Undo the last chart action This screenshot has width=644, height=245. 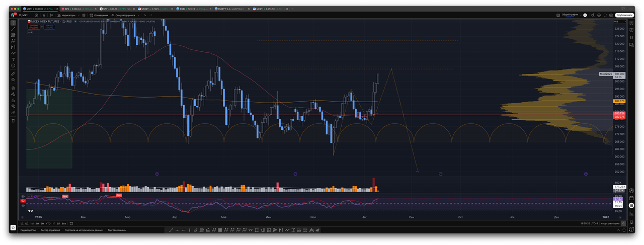[x=145, y=15]
